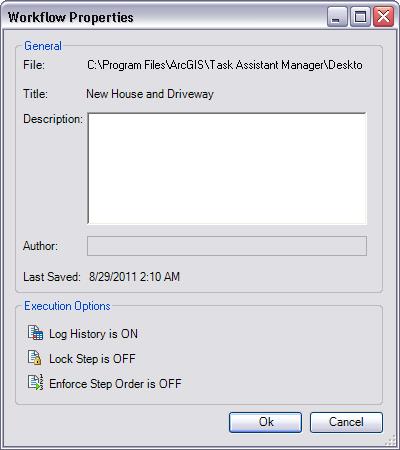Click inside the Description text box
This screenshot has width=400, height=450.
click(x=227, y=169)
